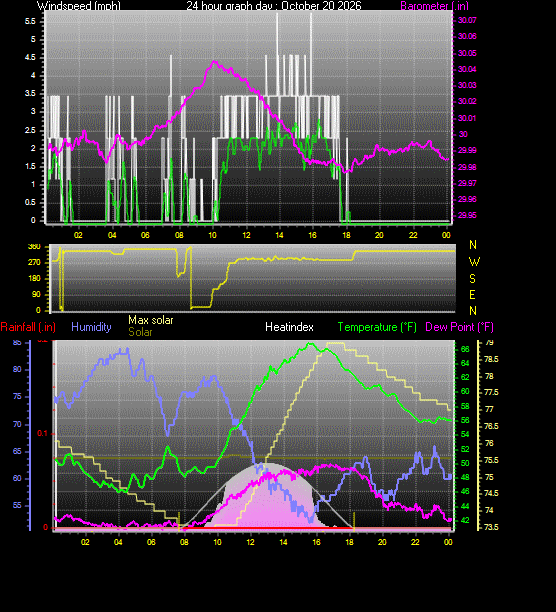Click the yellow "75.5" heat index axis value
The height and width of the screenshot is (612, 556).
click(491, 461)
